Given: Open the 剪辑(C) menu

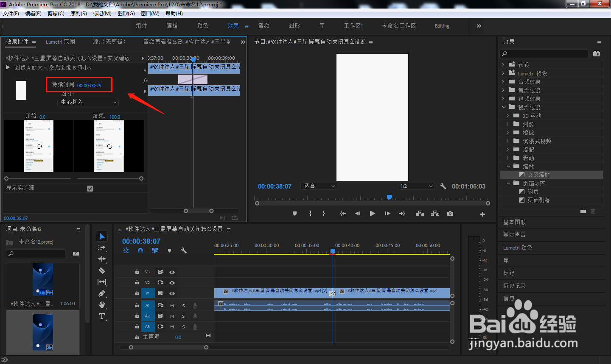Looking at the screenshot, I should click(56, 14).
